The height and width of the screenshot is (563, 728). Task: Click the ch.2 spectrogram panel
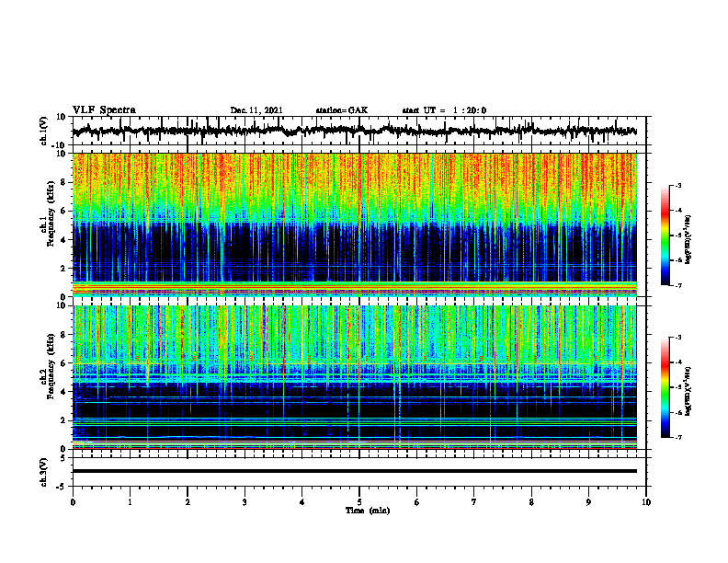354,377
